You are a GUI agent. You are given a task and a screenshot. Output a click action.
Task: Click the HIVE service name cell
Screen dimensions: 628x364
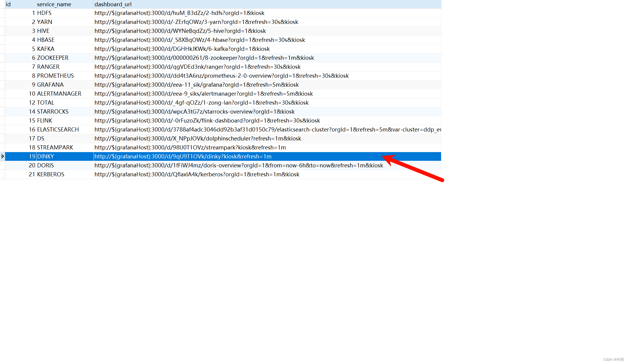coord(43,31)
